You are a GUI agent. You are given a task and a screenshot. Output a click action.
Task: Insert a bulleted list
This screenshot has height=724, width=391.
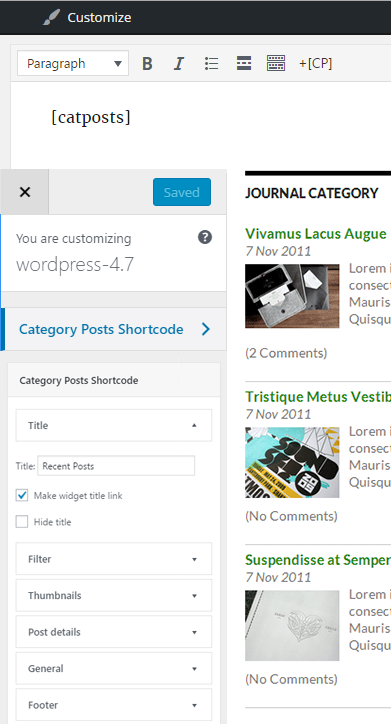point(211,63)
